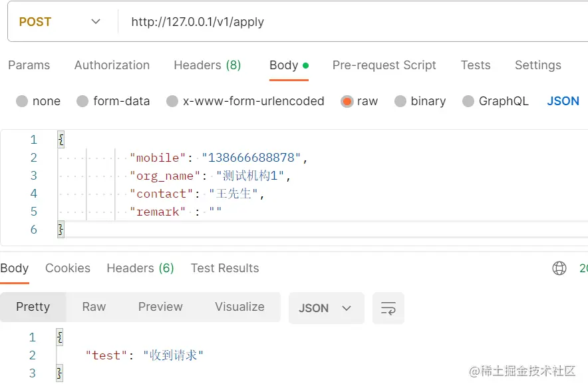Choose the binary body option
Viewport: 588px width, 390px height.
coord(420,101)
